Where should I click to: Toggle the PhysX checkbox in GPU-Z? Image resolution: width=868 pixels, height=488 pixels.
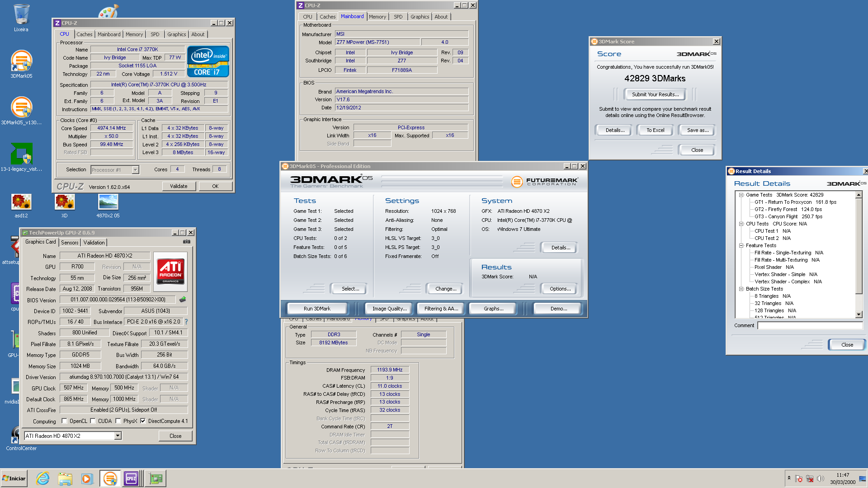118,421
